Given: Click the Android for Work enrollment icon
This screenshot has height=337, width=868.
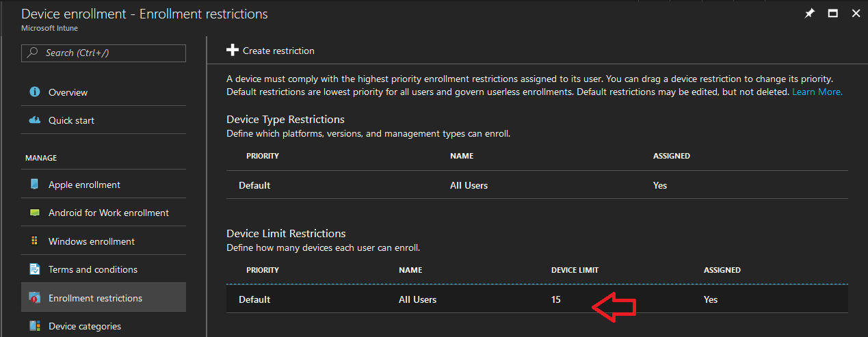Looking at the screenshot, I should [x=35, y=213].
